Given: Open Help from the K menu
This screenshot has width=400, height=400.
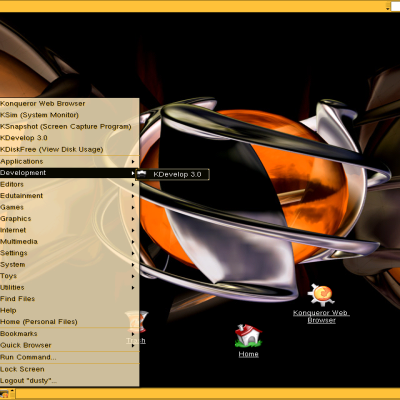Looking at the screenshot, I should [69, 310].
